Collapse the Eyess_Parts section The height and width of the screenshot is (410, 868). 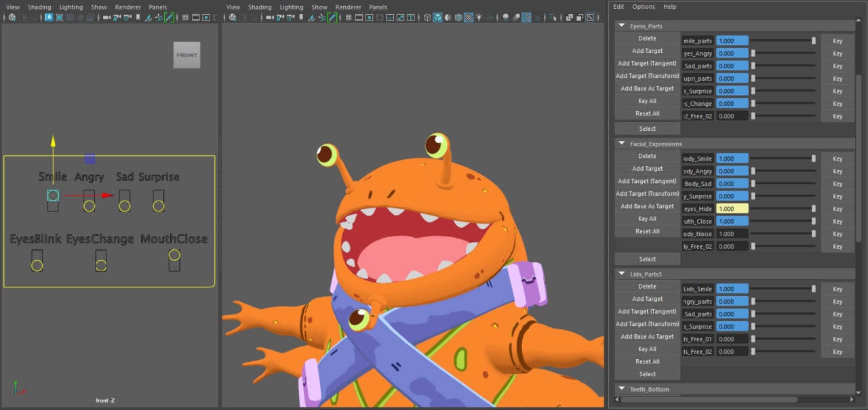pos(621,26)
